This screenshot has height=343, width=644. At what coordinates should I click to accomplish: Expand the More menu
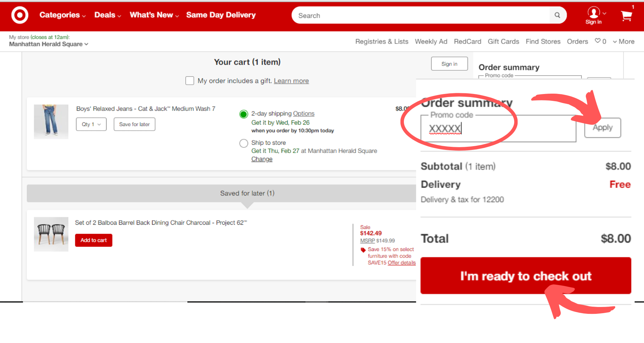(x=623, y=42)
